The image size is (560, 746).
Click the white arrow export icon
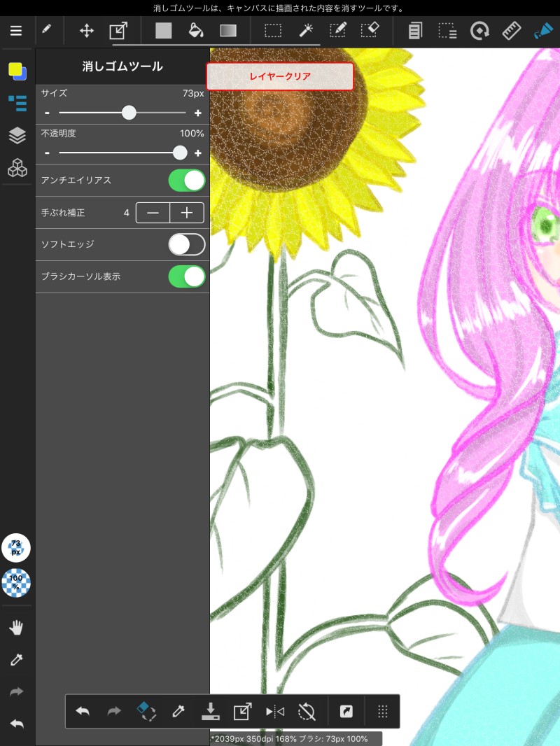point(346,711)
